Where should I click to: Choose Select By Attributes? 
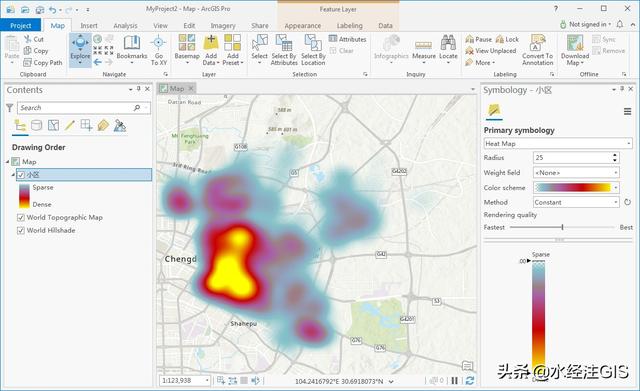pyautogui.click(x=284, y=50)
